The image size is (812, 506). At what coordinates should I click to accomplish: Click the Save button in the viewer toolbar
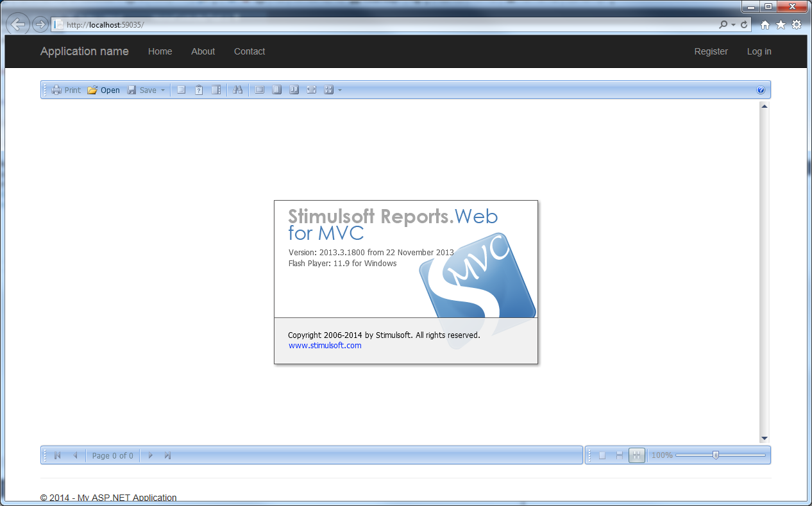click(x=142, y=90)
